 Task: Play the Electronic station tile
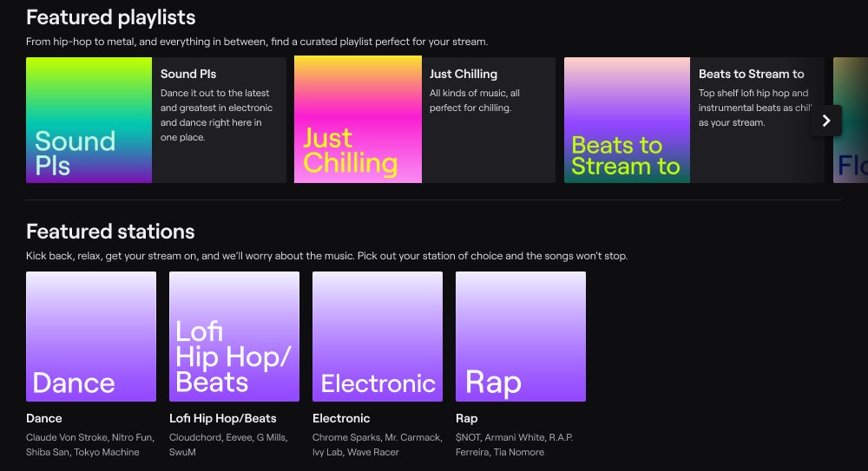(x=378, y=337)
